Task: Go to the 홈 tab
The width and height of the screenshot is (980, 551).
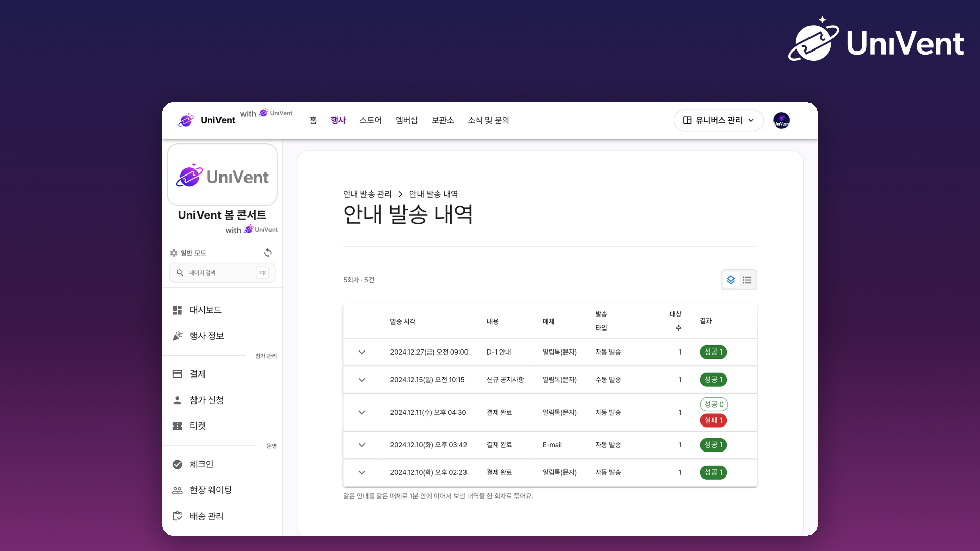Action: click(x=313, y=120)
